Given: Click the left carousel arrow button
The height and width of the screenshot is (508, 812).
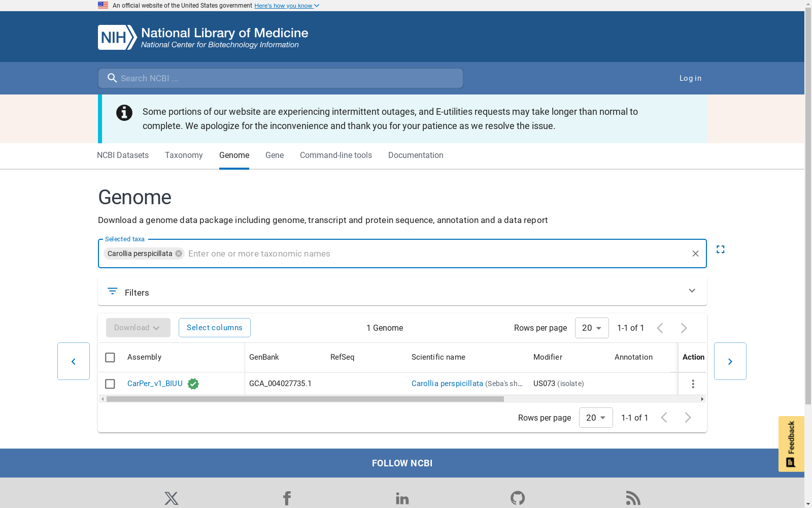Looking at the screenshot, I should click(x=74, y=361).
